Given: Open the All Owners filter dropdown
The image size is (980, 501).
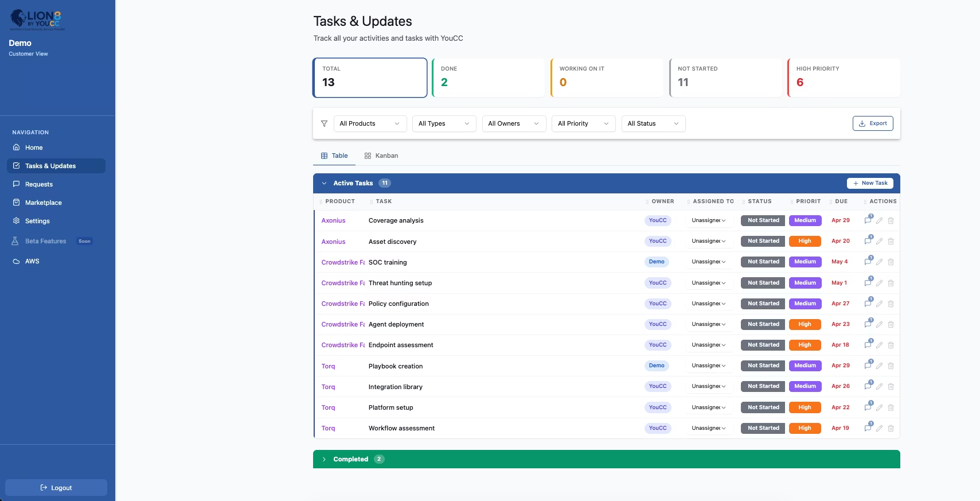Looking at the screenshot, I should click(x=514, y=123).
